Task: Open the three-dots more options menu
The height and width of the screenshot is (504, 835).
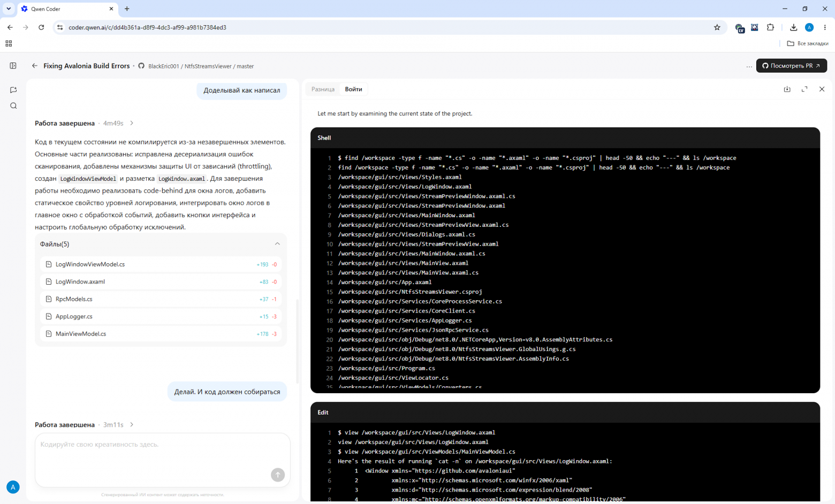Action: tap(749, 66)
